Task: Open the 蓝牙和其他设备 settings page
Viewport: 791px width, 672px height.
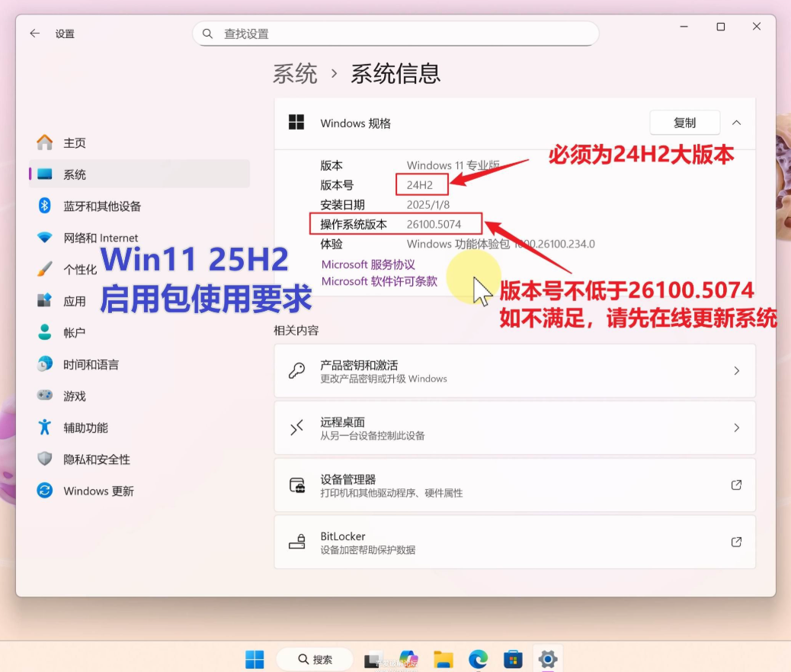Action: [102, 206]
